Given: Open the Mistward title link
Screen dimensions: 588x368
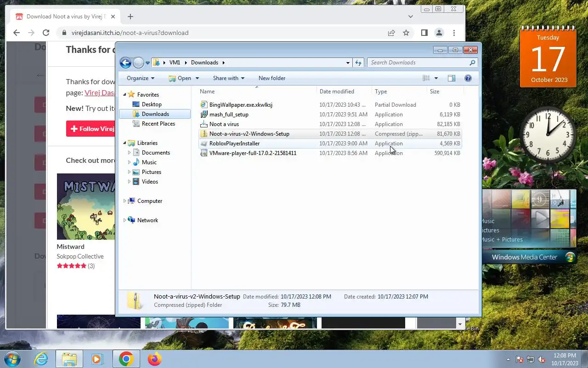Looking at the screenshot, I should [x=71, y=247].
